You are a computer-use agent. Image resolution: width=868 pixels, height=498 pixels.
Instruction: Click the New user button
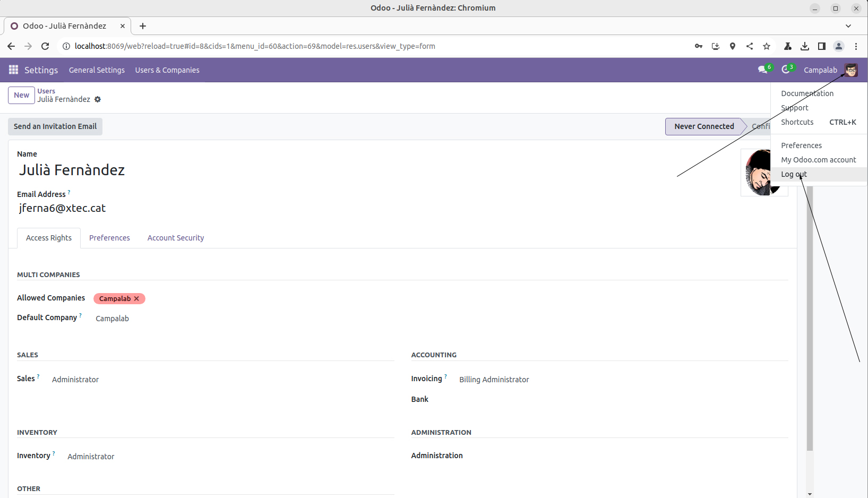coord(21,95)
